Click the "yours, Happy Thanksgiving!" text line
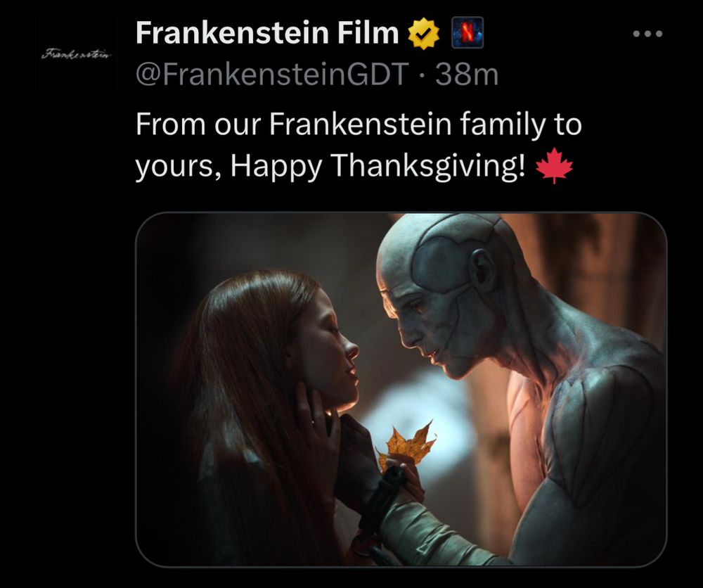Viewport: 703px width, 588px height. pos(330,165)
